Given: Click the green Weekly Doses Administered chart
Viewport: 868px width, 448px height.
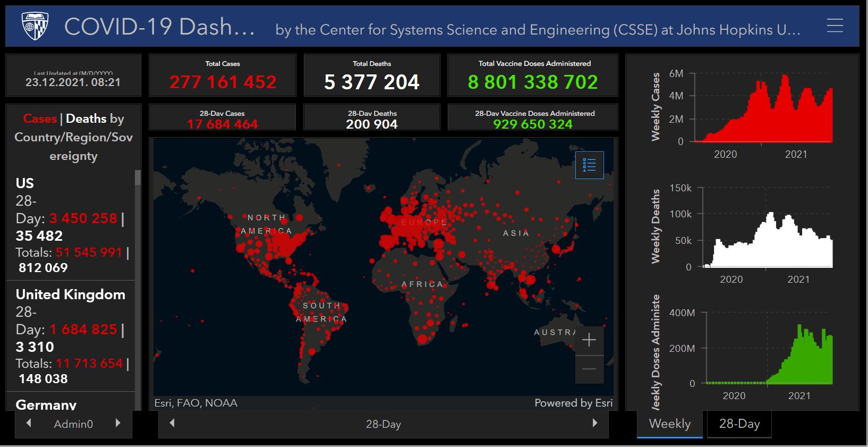Looking at the screenshot, I should point(799,355).
